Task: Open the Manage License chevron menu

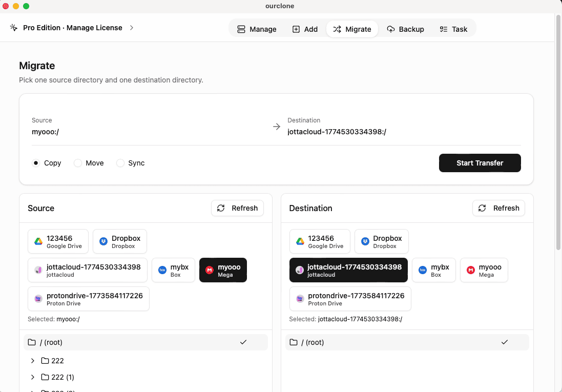Action: click(x=132, y=28)
